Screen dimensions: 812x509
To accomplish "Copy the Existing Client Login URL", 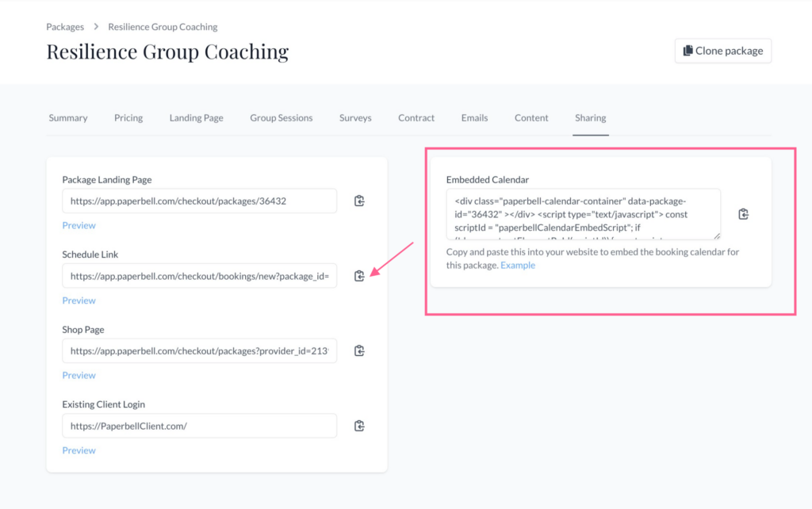I will click(359, 426).
